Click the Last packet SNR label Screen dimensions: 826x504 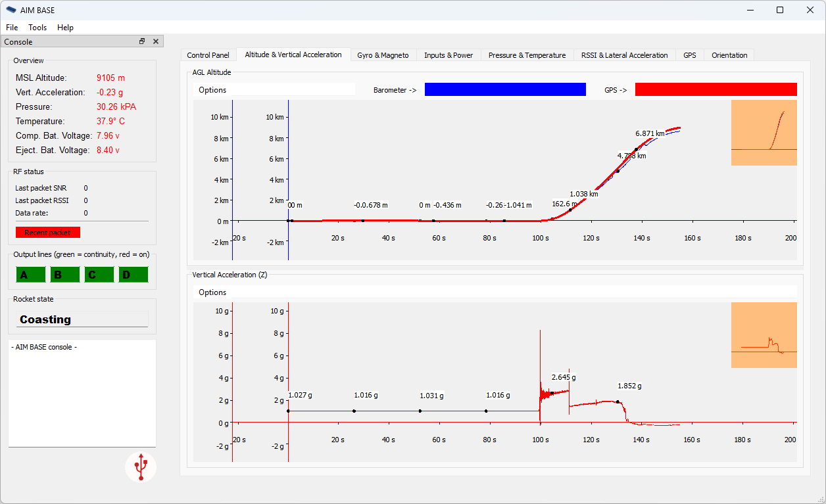pyautogui.click(x=41, y=188)
